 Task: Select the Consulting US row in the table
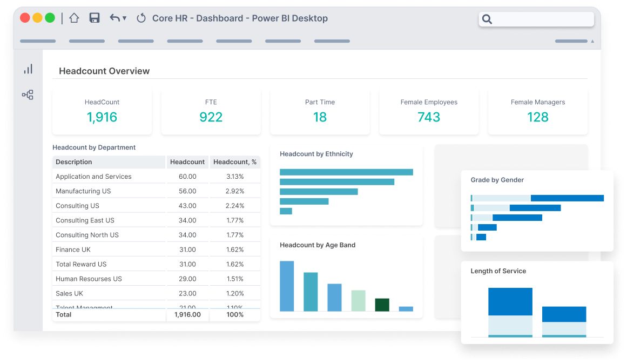[x=108, y=206]
